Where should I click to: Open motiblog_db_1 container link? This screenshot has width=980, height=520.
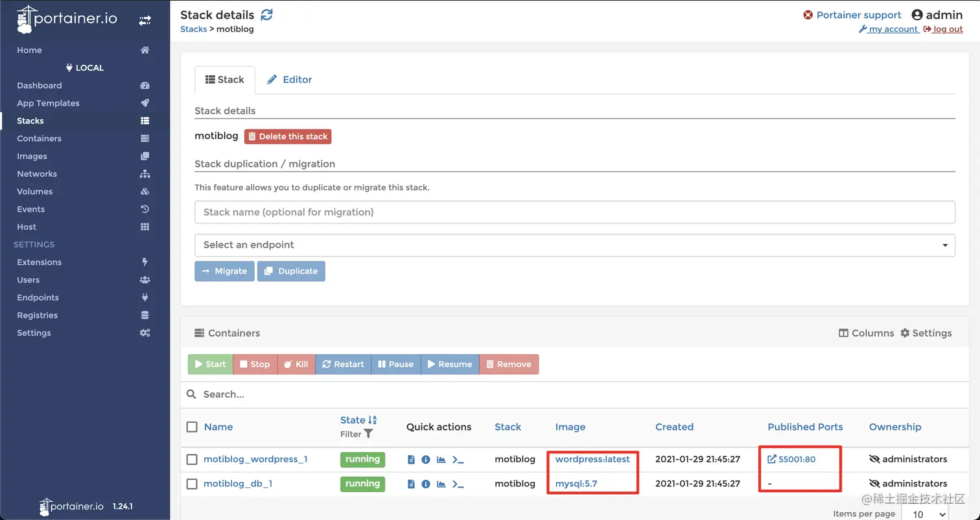pyautogui.click(x=238, y=484)
